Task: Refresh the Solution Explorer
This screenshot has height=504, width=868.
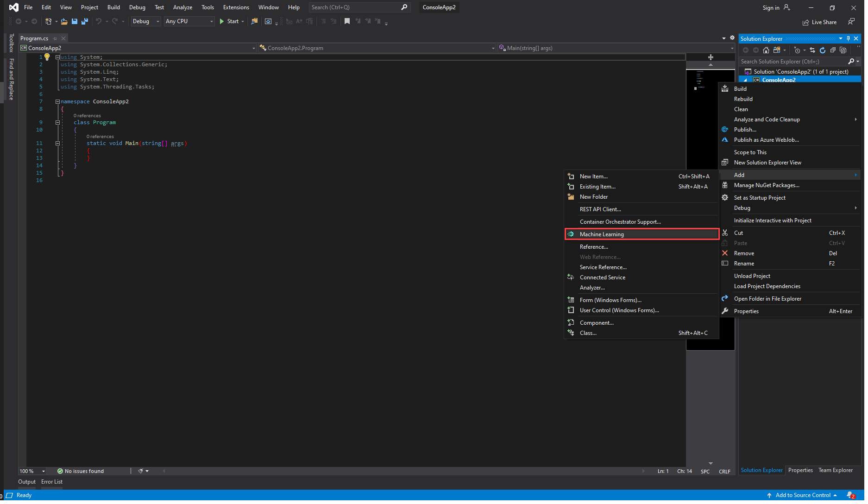Action: click(x=823, y=50)
